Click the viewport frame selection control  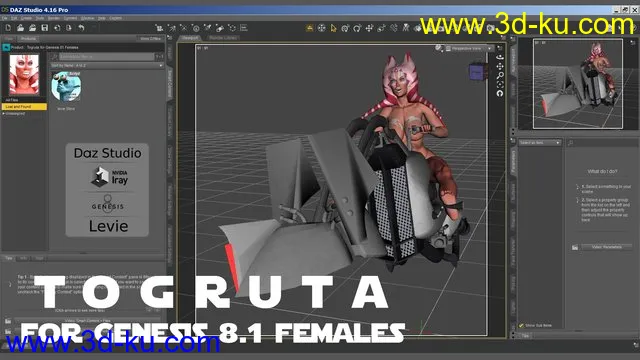coord(500,84)
